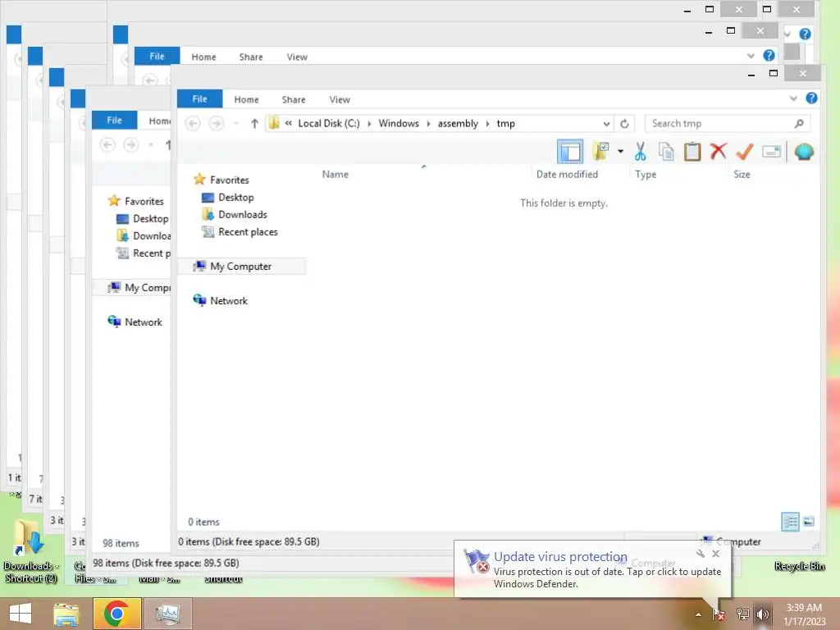Open File Explorer from taskbar

pos(66,614)
